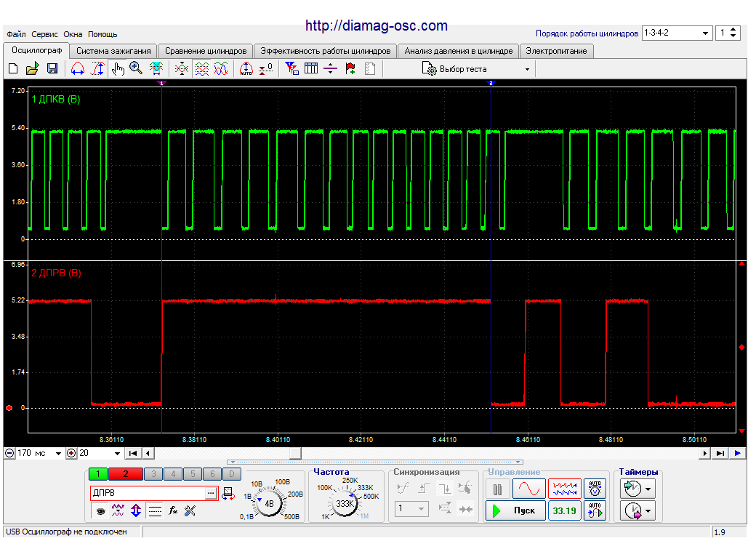Screen dimensions: 756x541
Task: Click the 33.19 time display button
Action: [565, 510]
